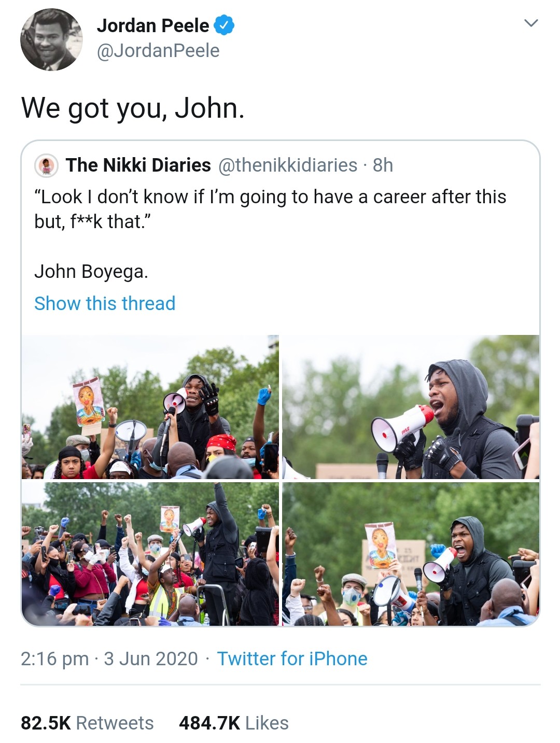Screen dimensions: 560x743
Task: View the 82.5K Retweets list
Action: coord(87,723)
